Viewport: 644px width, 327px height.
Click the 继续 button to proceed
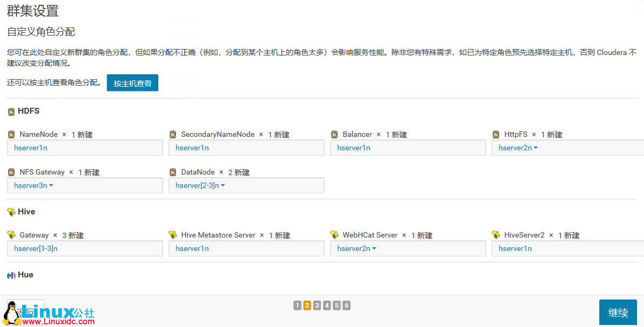point(618,312)
